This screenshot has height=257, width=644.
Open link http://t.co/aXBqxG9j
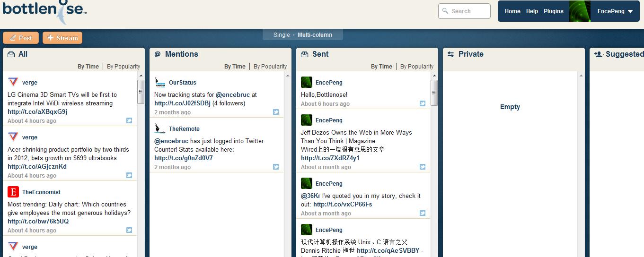point(37,112)
